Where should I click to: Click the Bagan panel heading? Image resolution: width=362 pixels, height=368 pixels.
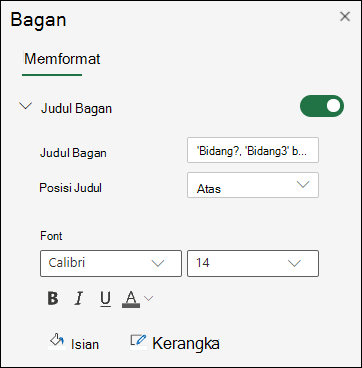[x=38, y=20]
